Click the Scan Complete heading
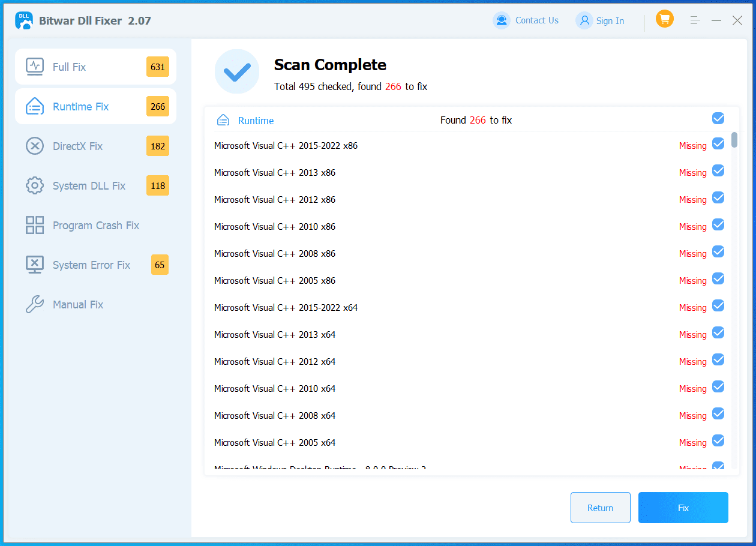This screenshot has height=546, width=756. (330, 65)
